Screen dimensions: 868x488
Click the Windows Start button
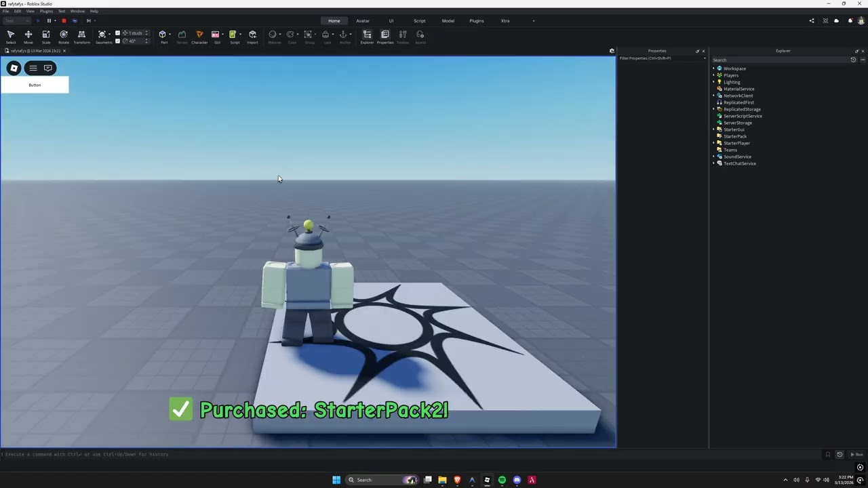point(336,480)
